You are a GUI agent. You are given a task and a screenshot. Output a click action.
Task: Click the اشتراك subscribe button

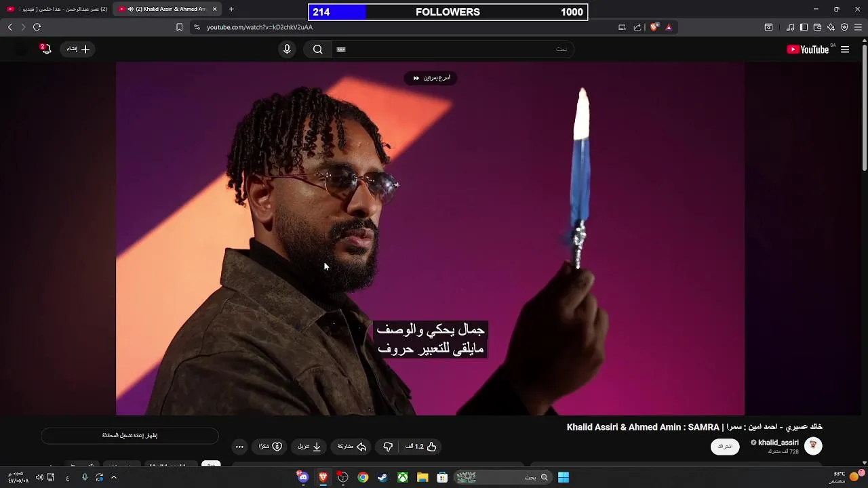(725, 447)
